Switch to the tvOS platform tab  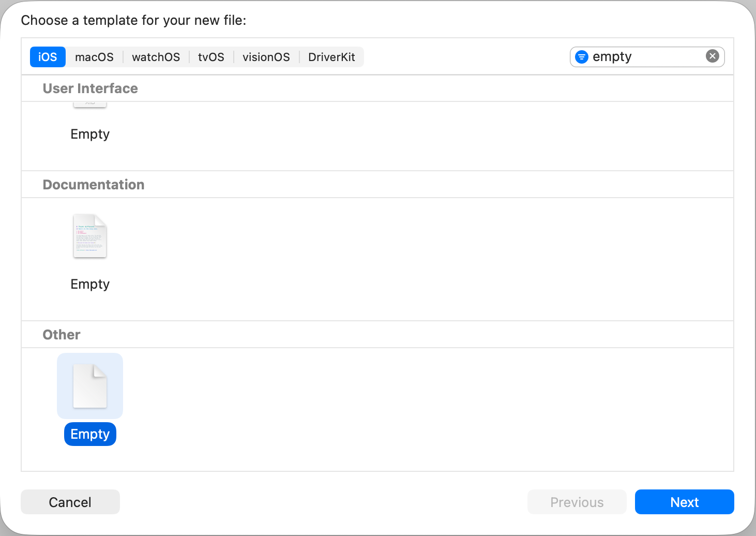(x=211, y=57)
